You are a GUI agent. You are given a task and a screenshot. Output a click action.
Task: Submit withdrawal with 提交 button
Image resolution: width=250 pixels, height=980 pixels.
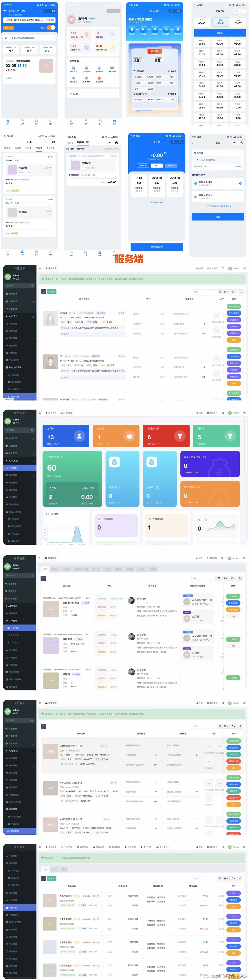(218, 216)
